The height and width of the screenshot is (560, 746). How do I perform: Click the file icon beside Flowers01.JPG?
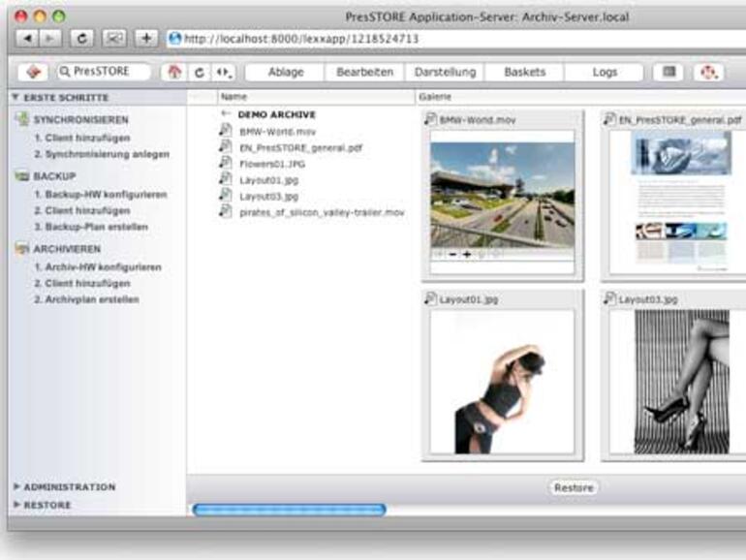[226, 163]
